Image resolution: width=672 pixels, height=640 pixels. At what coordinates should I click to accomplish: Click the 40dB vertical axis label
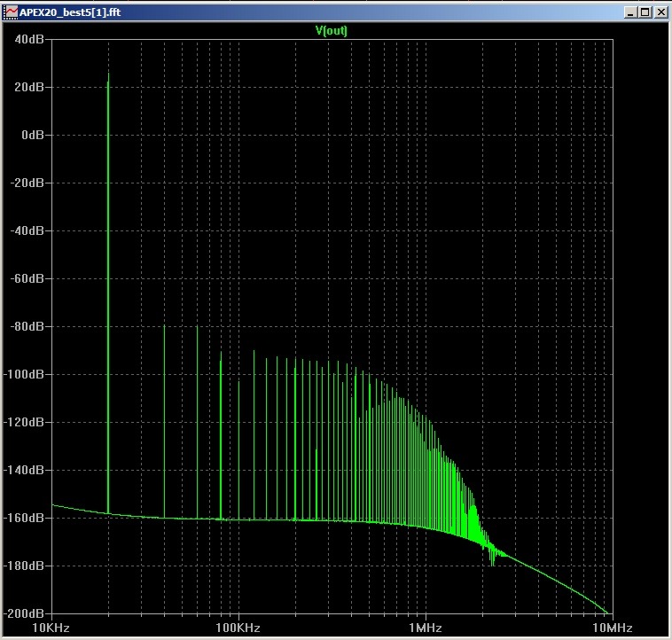click(29, 39)
